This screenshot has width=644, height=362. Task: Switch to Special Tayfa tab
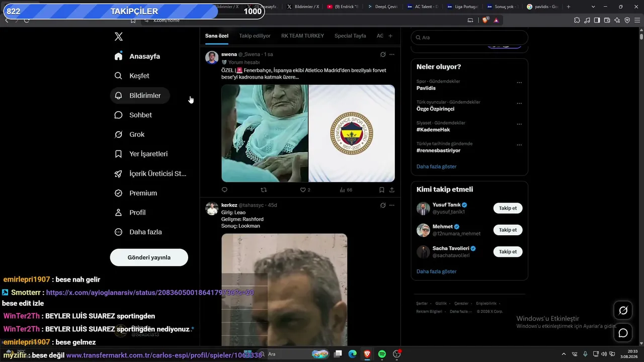tap(350, 36)
